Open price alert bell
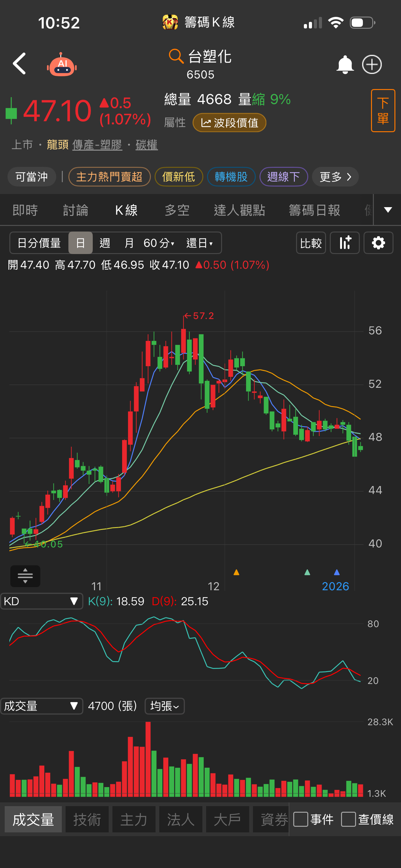401x868 pixels. 345,64
